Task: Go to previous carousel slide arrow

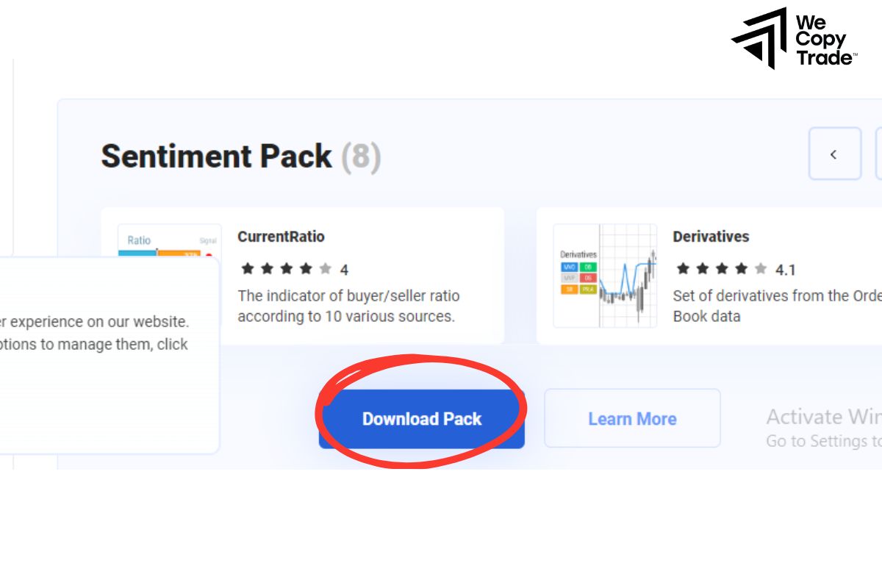Action: coord(834,154)
